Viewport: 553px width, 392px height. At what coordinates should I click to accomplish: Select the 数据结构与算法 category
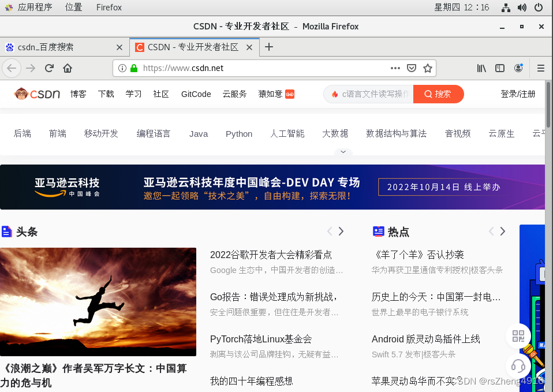click(397, 134)
